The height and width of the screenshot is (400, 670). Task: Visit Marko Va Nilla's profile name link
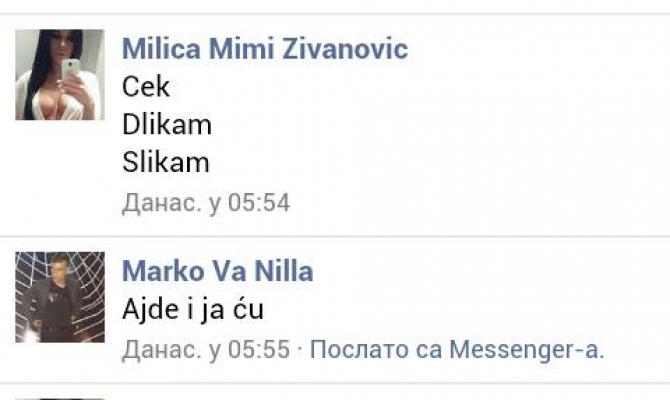217,271
